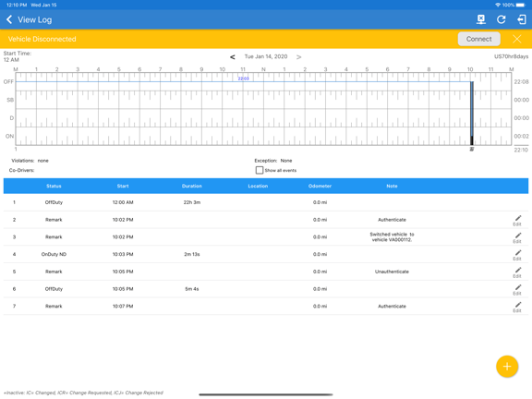Enable Show all events checkbox
The height and width of the screenshot is (399, 532).
tap(260, 170)
